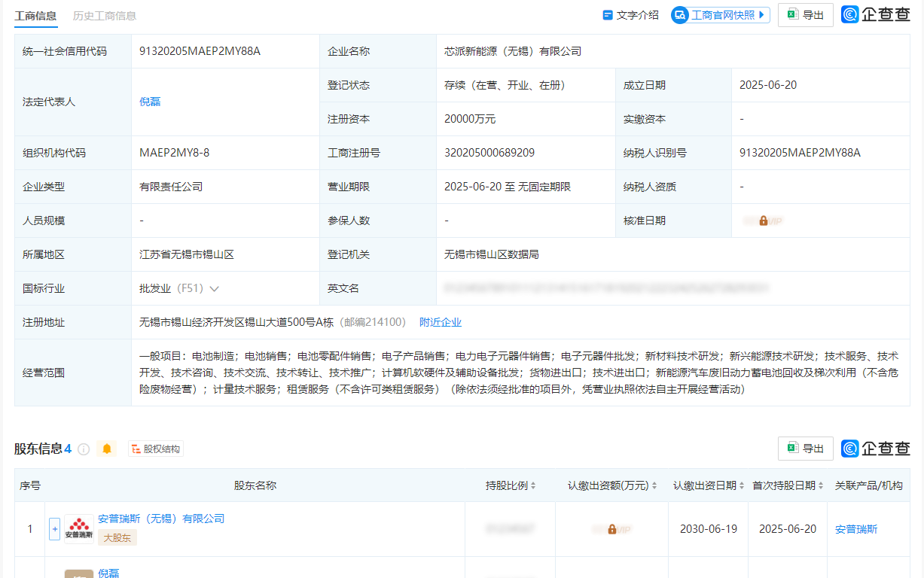This screenshot has width=924, height=578.
Task: Open 安普瑞斯（无锡）有限公司 shareholder link
Action: pyautogui.click(x=161, y=519)
